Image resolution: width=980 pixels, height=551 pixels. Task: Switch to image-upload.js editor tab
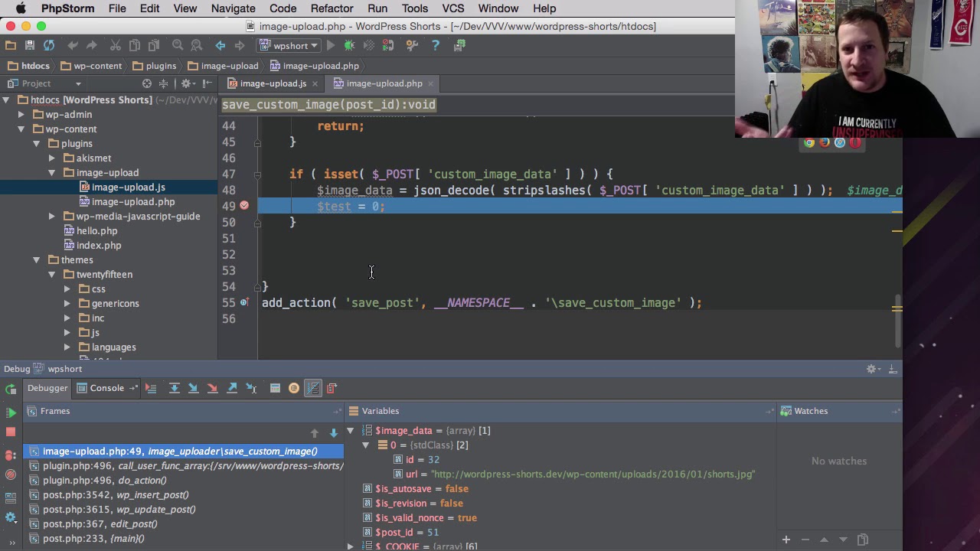pyautogui.click(x=273, y=83)
